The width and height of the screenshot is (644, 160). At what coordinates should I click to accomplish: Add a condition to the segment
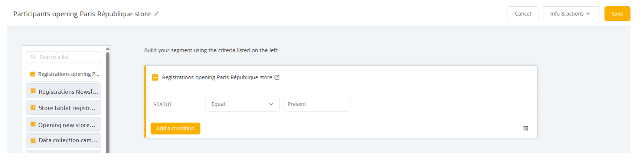pyautogui.click(x=175, y=129)
